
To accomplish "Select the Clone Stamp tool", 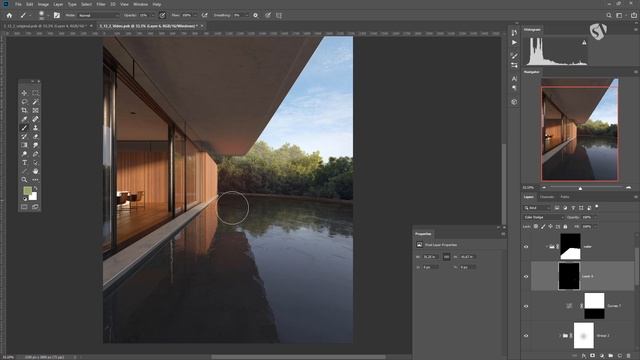I will tap(36, 128).
